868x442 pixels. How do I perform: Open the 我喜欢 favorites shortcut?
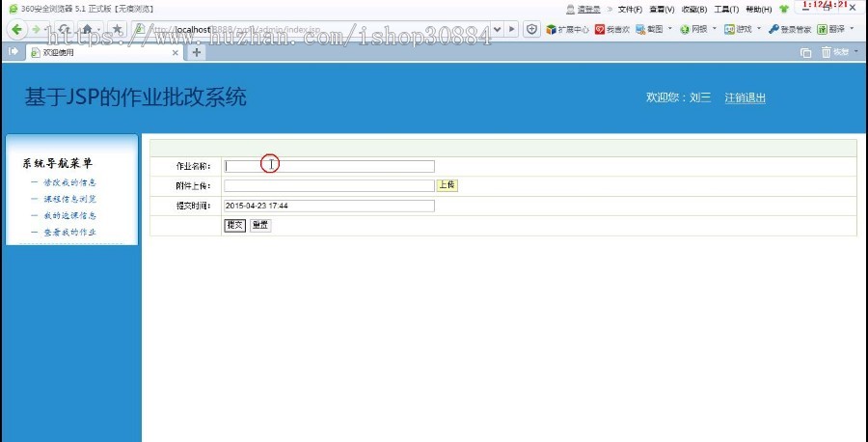(x=612, y=29)
